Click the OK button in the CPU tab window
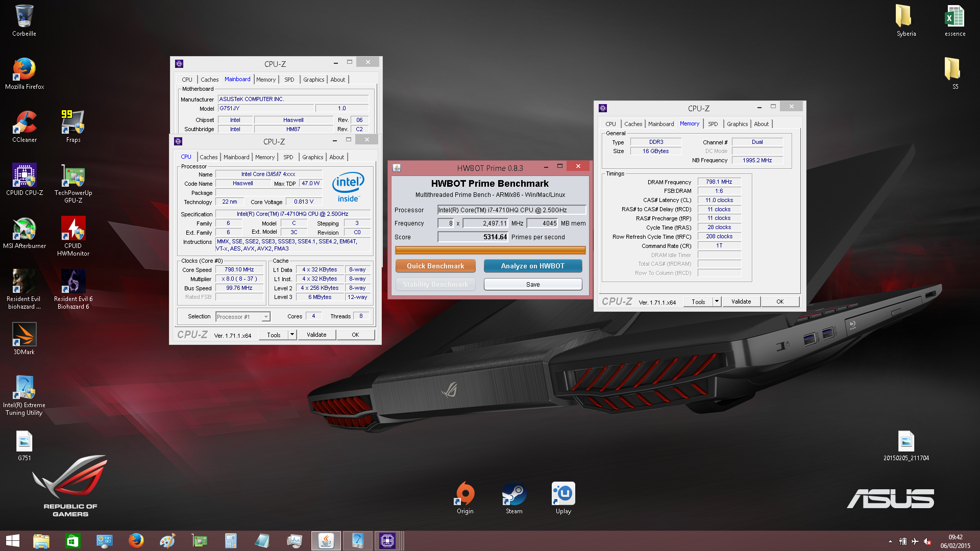980x551 pixels. click(x=355, y=335)
